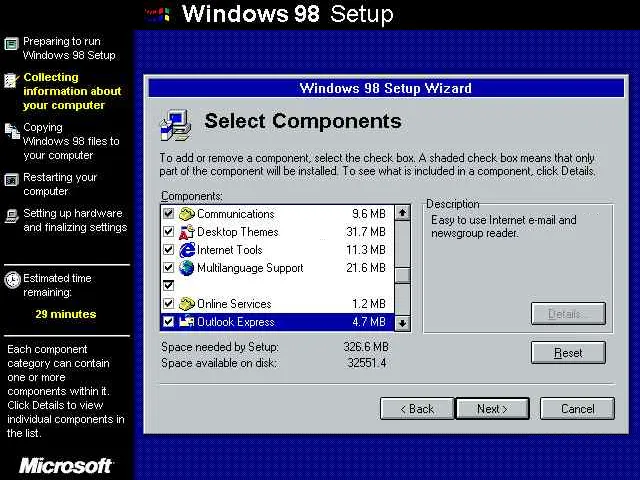This screenshot has height=480, width=640.
Task: Click the 31.7 MB size value
Action: coord(366,232)
